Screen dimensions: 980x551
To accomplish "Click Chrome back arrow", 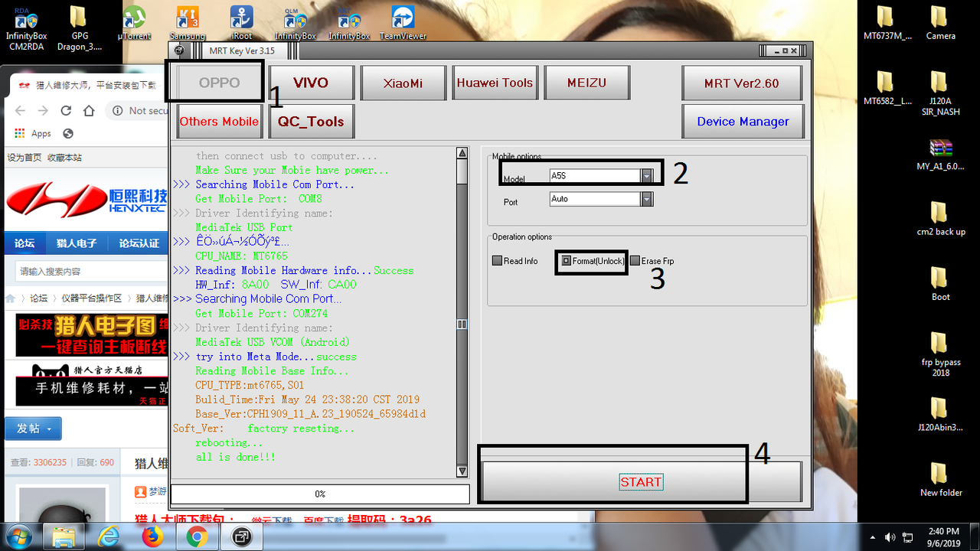I will click(x=19, y=111).
